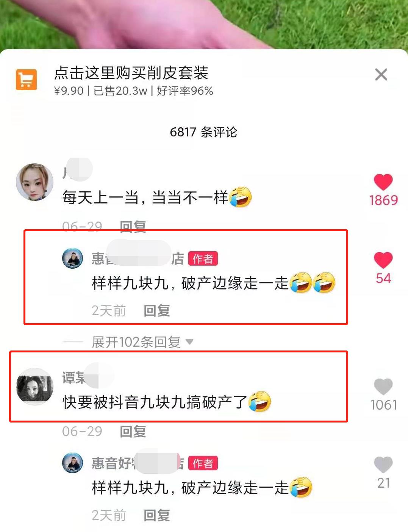Unlike the author reply with 54 likes
The image size is (408, 532).
click(x=383, y=260)
